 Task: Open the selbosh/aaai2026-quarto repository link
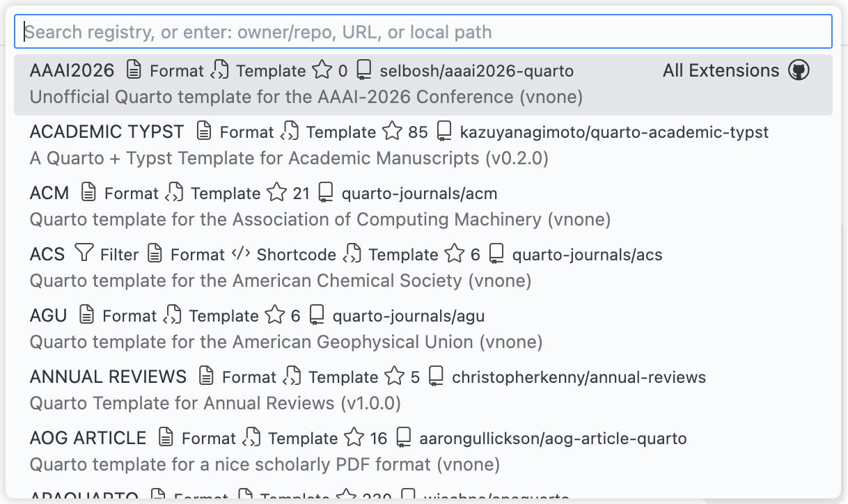click(476, 70)
